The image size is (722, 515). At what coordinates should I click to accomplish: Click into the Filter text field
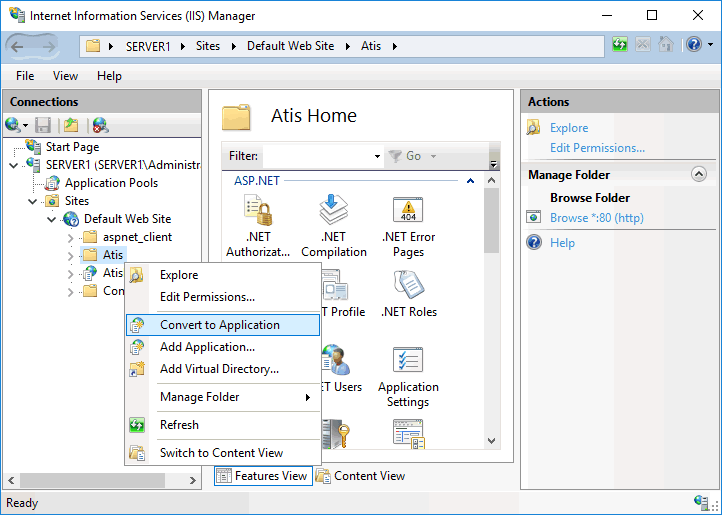318,156
